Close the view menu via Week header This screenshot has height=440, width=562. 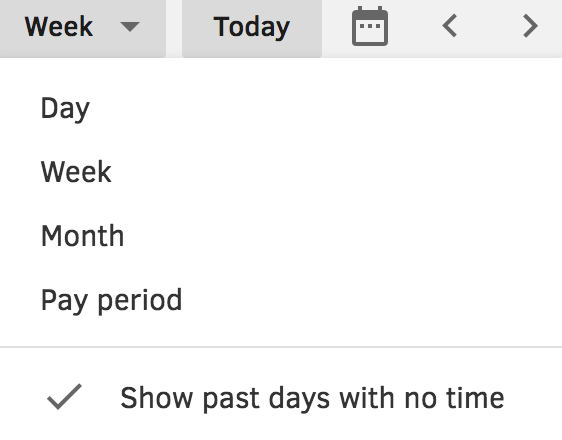coord(82,27)
